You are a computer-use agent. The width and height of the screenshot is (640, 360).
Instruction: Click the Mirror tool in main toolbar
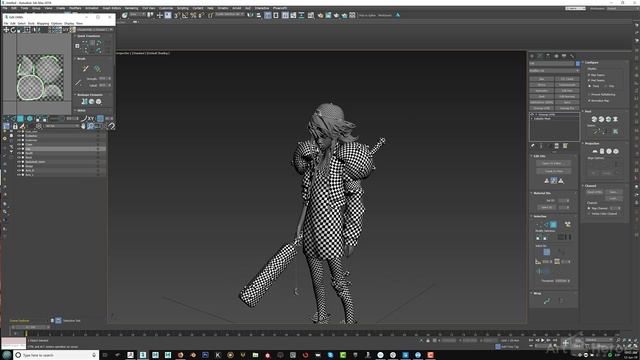click(x=250, y=16)
